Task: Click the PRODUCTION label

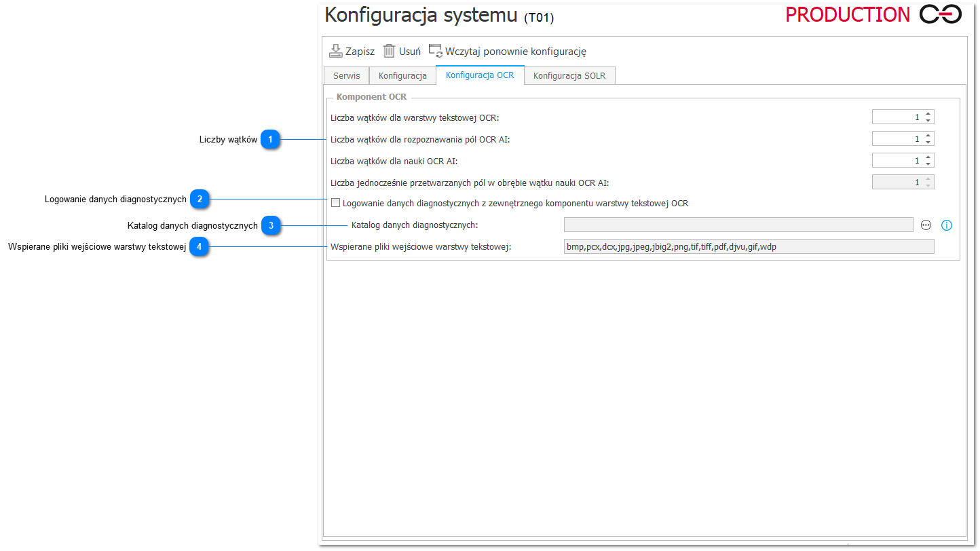Action: (848, 14)
